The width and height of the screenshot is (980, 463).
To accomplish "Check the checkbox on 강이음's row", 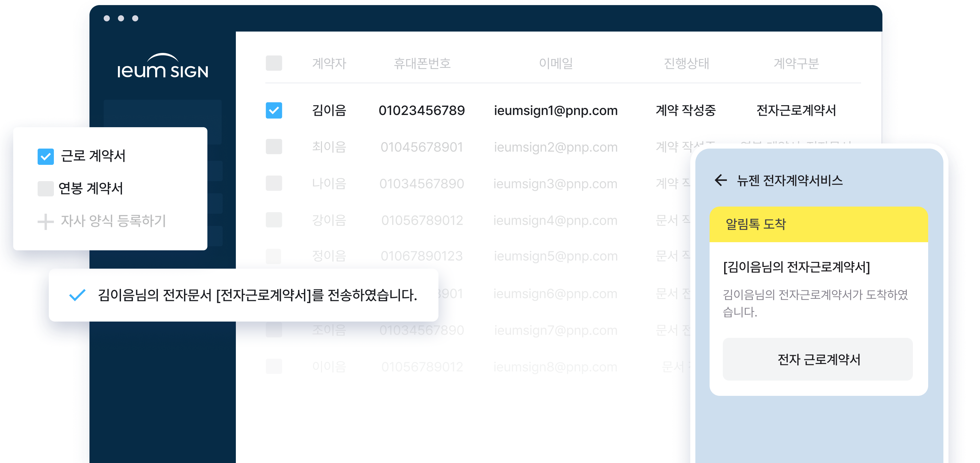I will coord(273,220).
